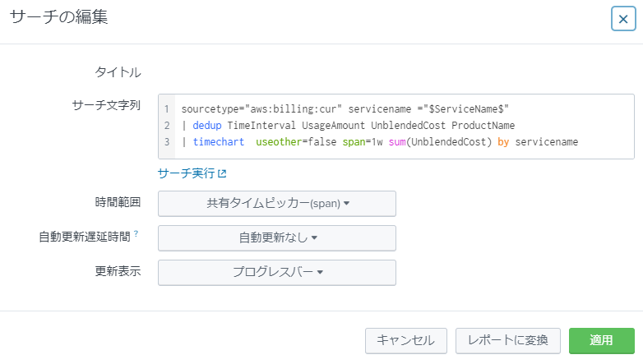This screenshot has height=364, width=643.
Task: Click the ProductName field in line 2
Action: coord(483,126)
